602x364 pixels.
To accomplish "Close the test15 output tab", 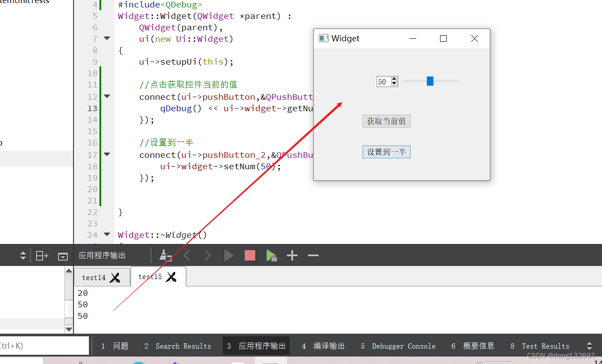I will click(171, 277).
